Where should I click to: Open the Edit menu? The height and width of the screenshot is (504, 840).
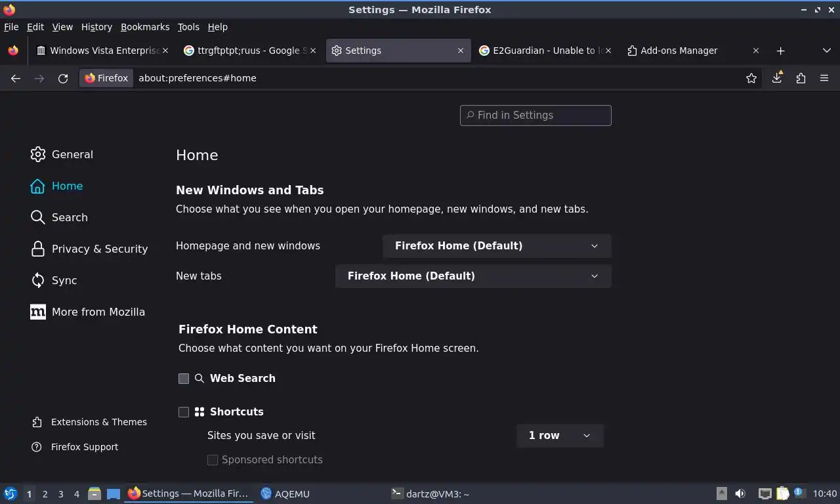point(35,27)
